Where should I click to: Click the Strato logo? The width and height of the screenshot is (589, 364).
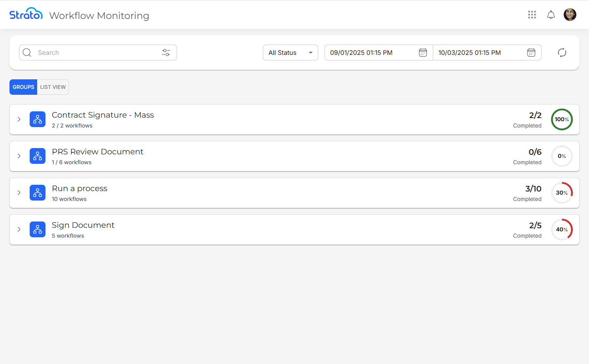coord(26,14)
